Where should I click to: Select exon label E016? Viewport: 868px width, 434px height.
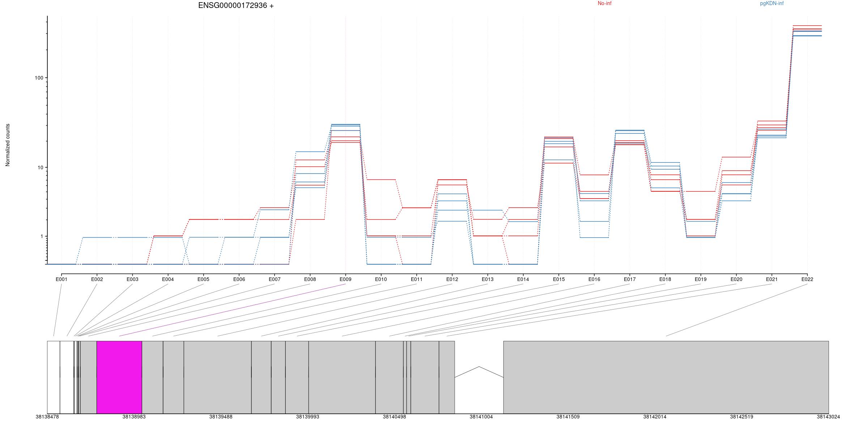594,279
